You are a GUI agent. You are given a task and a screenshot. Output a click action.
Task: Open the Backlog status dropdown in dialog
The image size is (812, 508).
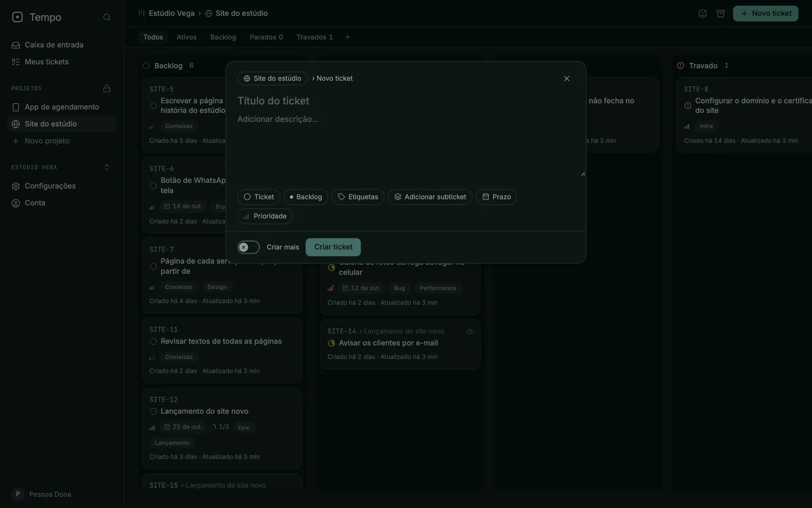coord(306,197)
